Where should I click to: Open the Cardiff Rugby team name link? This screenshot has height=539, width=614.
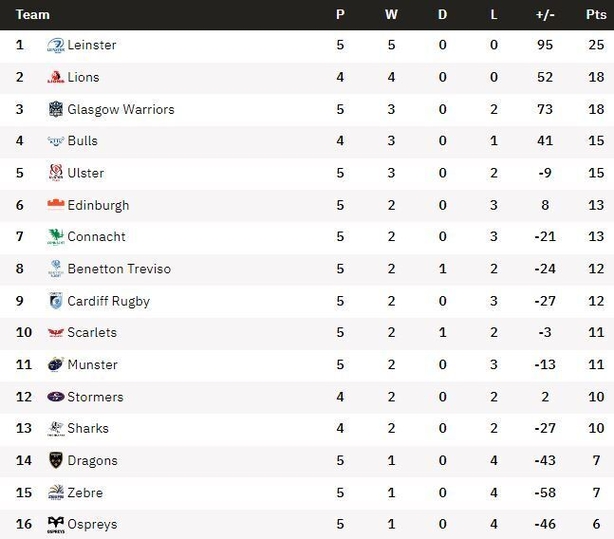pos(108,301)
